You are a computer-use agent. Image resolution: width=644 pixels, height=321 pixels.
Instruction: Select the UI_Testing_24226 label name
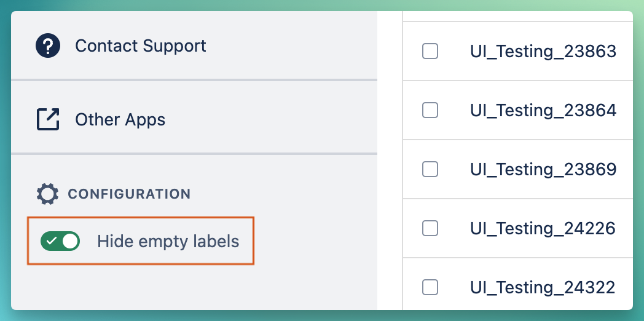click(543, 228)
